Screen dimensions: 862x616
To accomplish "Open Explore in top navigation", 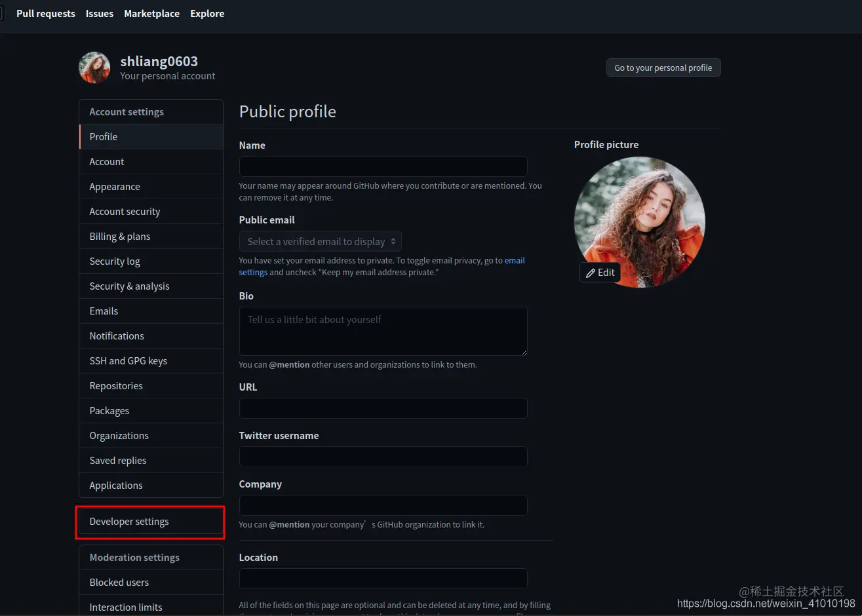I will (x=207, y=13).
